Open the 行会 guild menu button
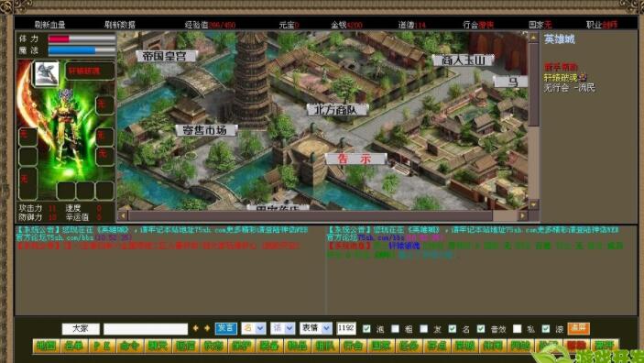The image size is (644, 363). pos(353,346)
